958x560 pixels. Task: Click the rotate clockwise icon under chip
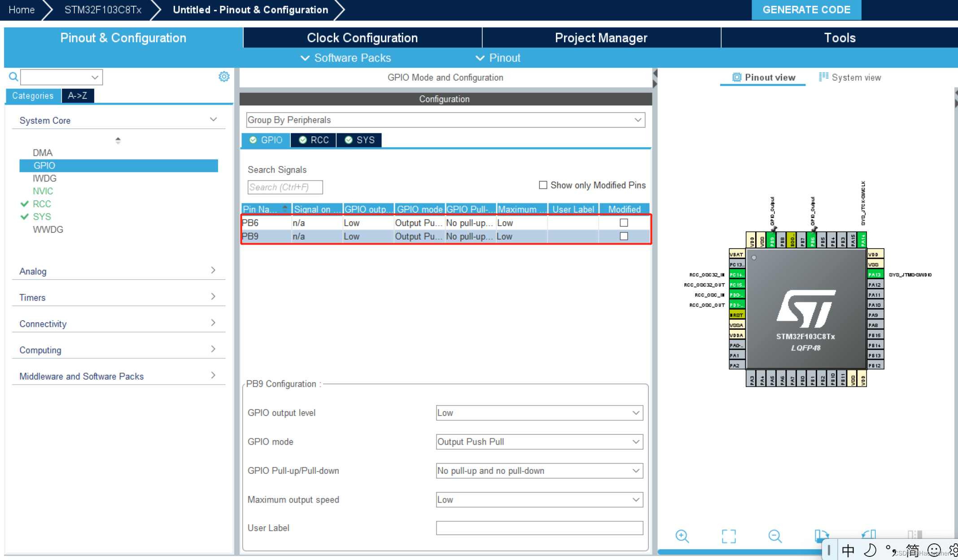click(822, 535)
